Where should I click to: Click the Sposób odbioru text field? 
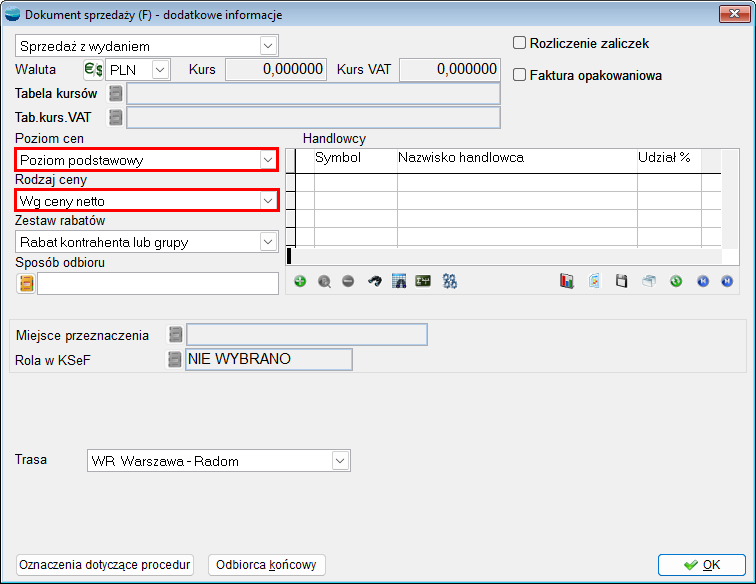coord(157,283)
